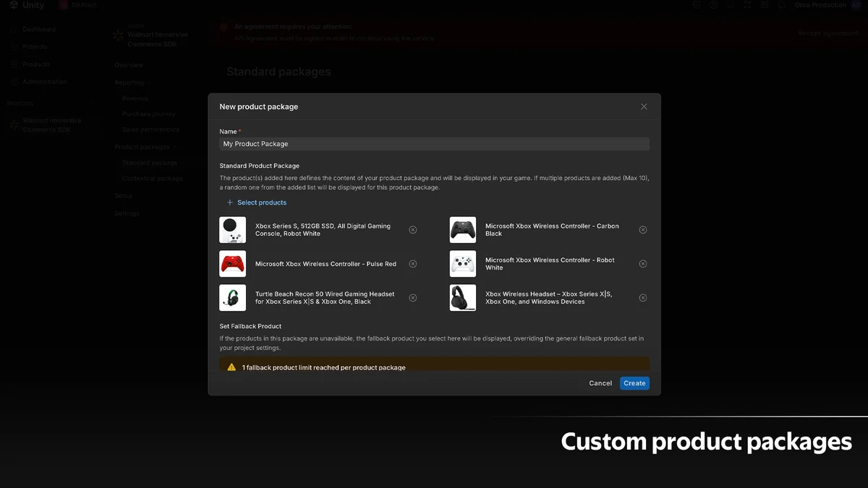Click the Pulse Red controller thumbnail
Image resolution: width=868 pixels, height=488 pixels.
coord(232,264)
